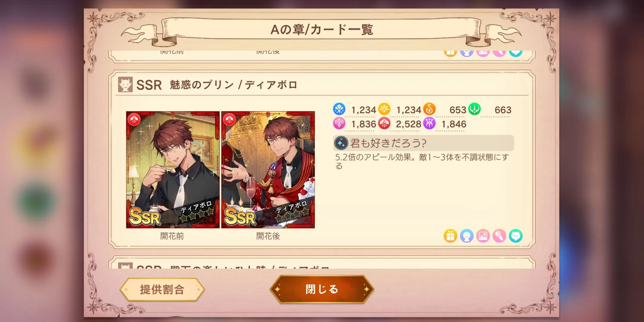Image resolution: width=644 pixels, height=322 pixels.
Task: Tap the red stat icon beside 2,528
Action: click(x=384, y=123)
